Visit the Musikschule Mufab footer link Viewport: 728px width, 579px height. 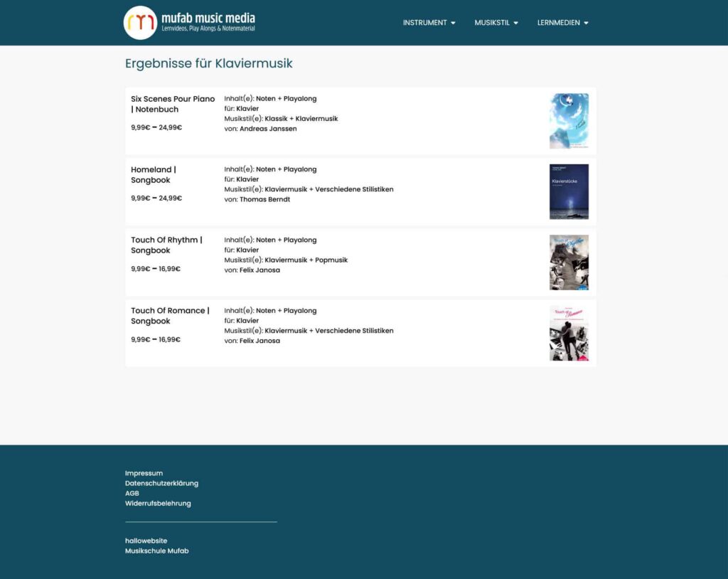156,551
